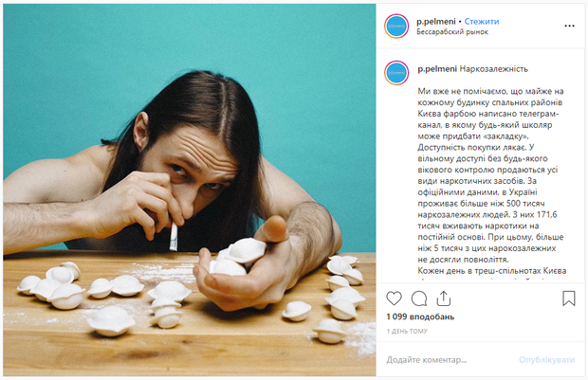Viewport: 588px width, 380px height.
Task: Share the post using the share icon
Action: pyautogui.click(x=443, y=299)
